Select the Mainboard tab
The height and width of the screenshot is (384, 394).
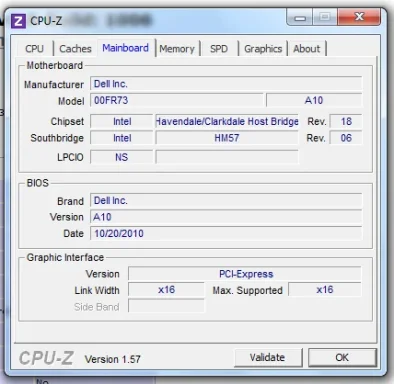(126, 48)
